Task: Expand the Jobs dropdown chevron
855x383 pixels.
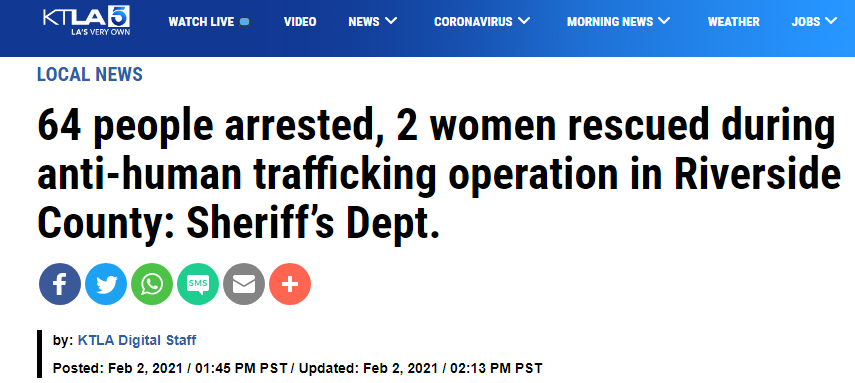Action: pyautogui.click(x=831, y=21)
